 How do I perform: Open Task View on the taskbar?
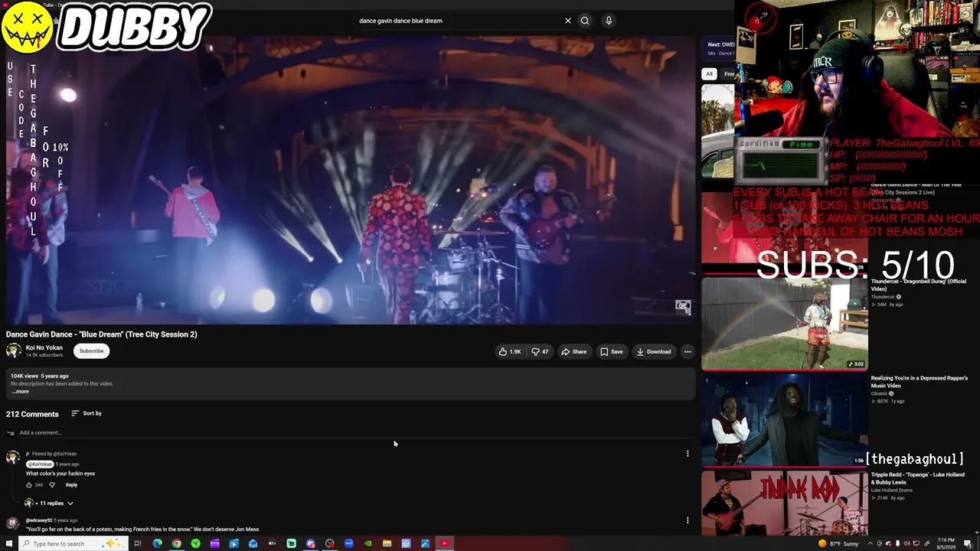(138, 543)
